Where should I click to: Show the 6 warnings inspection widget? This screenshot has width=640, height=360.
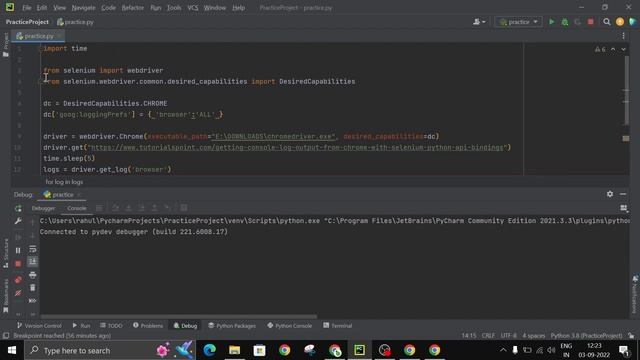[600, 49]
